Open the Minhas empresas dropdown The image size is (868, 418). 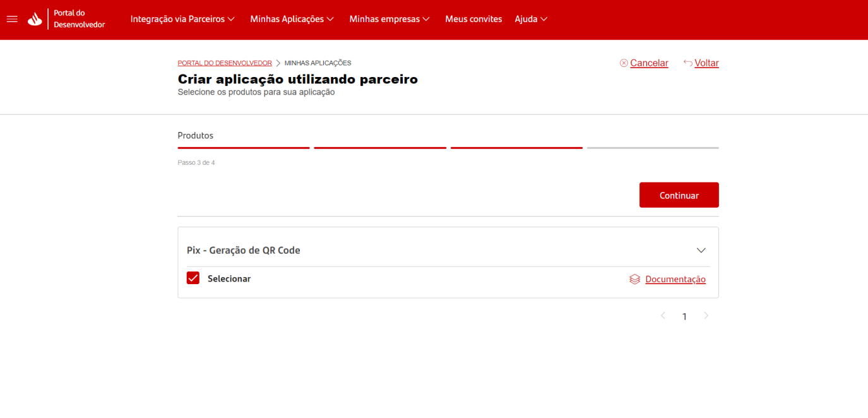coord(389,19)
